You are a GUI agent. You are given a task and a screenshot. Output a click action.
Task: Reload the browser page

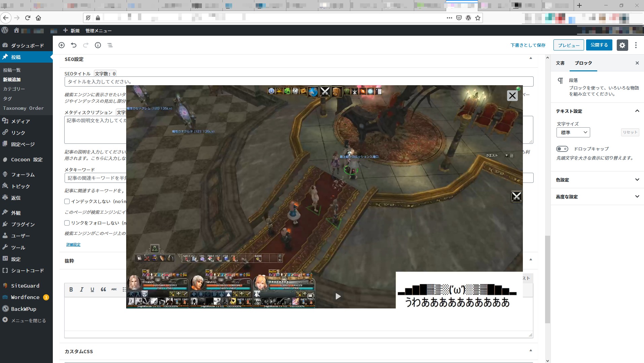[x=28, y=18]
